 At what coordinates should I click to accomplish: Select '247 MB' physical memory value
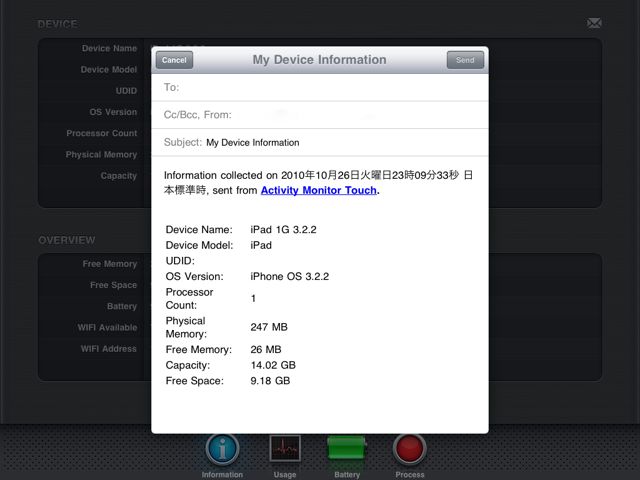pyautogui.click(x=269, y=327)
